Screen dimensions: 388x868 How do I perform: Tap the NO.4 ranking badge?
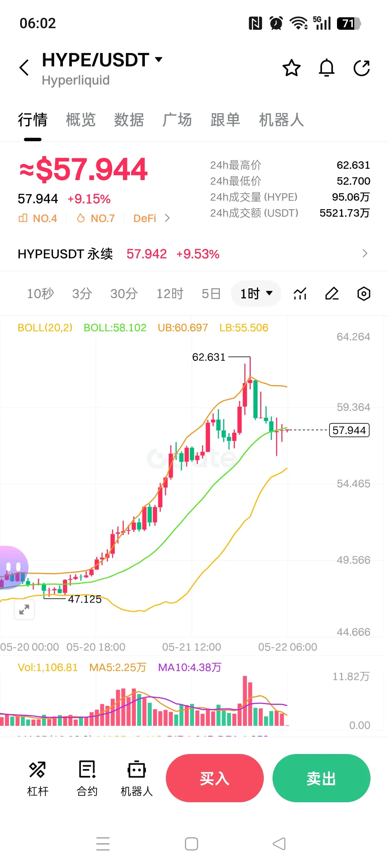point(37,218)
